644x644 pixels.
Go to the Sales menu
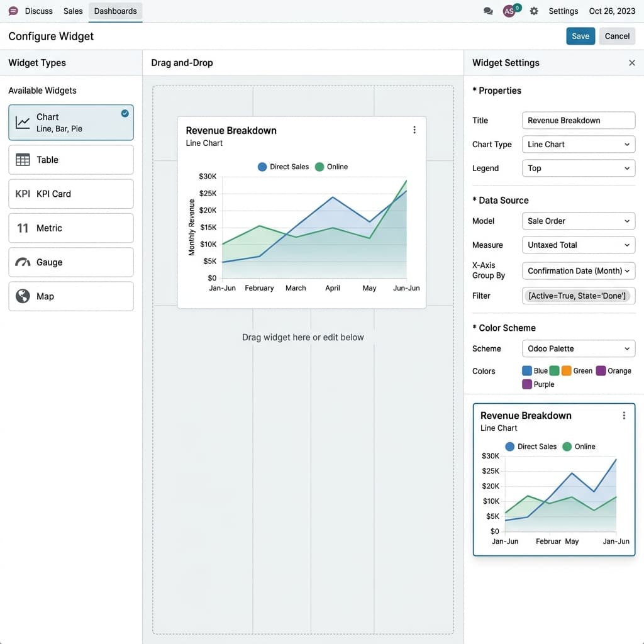pyautogui.click(x=73, y=11)
